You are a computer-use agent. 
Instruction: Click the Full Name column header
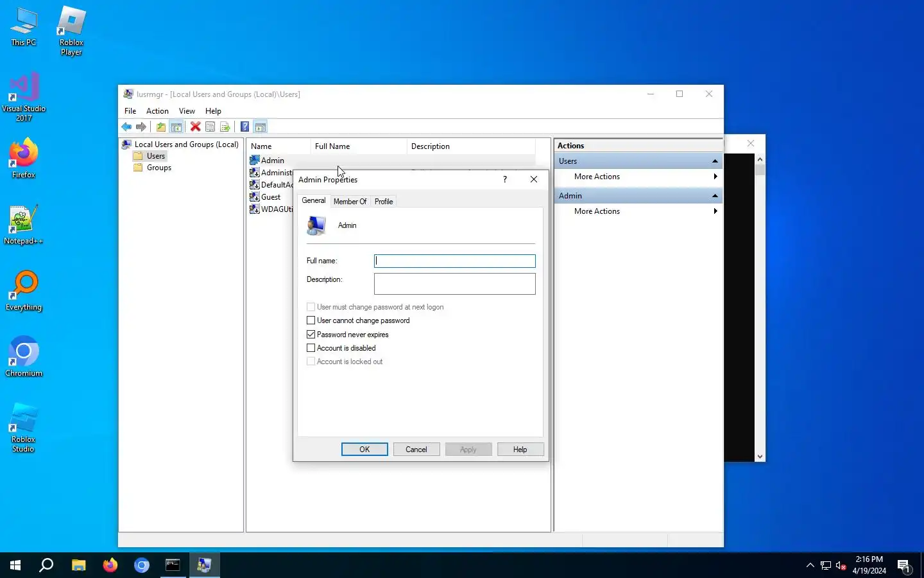tap(359, 146)
